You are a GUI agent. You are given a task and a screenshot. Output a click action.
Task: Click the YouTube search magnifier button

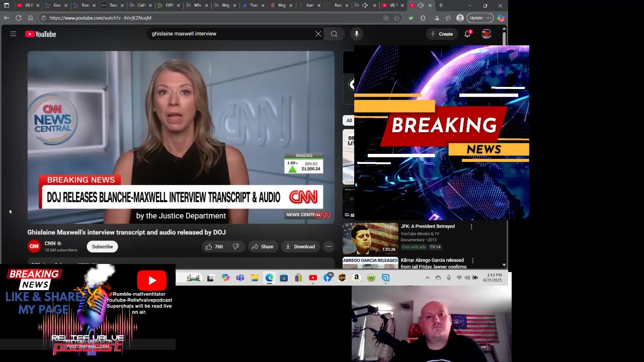click(x=334, y=34)
